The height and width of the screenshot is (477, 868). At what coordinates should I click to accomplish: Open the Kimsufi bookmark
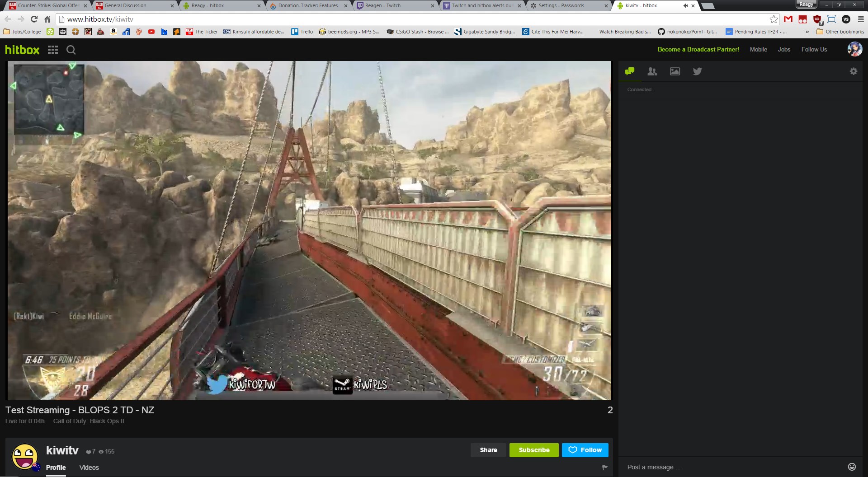(x=254, y=32)
